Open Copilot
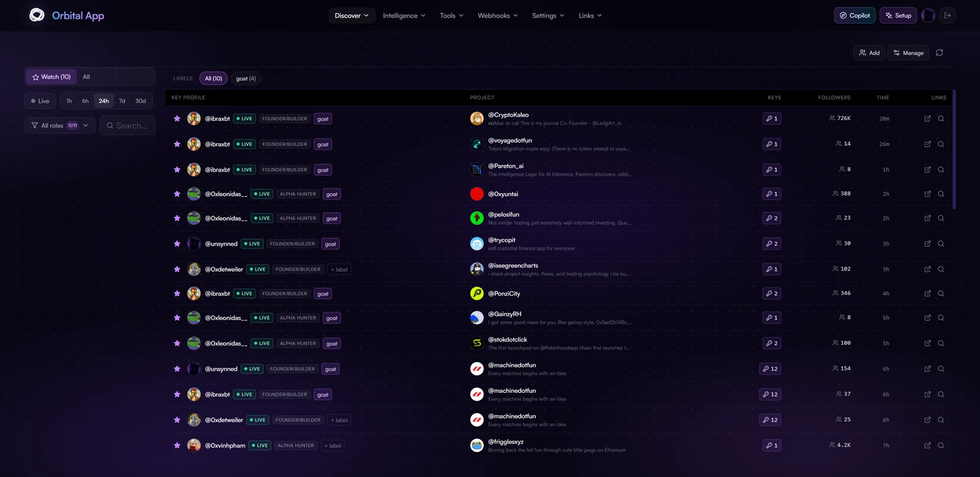Image resolution: width=980 pixels, height=477 pixels. pyautogui.click(x=854, y=15)
